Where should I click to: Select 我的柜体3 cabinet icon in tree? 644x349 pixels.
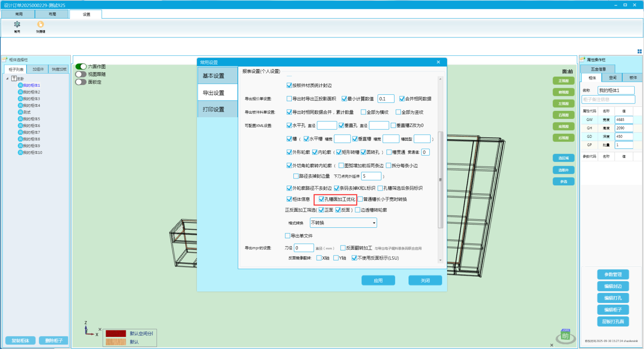(20, 99)
